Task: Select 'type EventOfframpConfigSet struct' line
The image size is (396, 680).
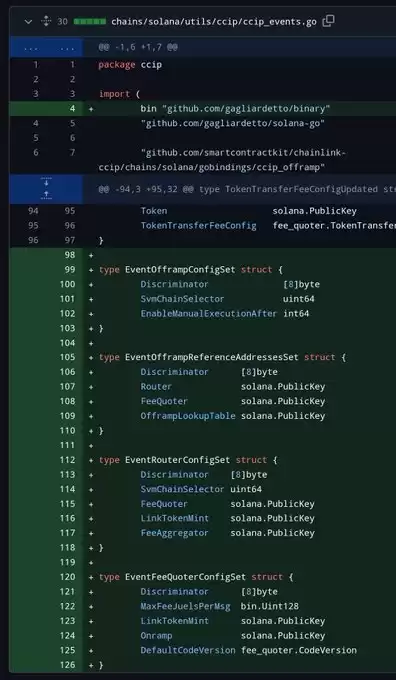Action: [191, 270]
